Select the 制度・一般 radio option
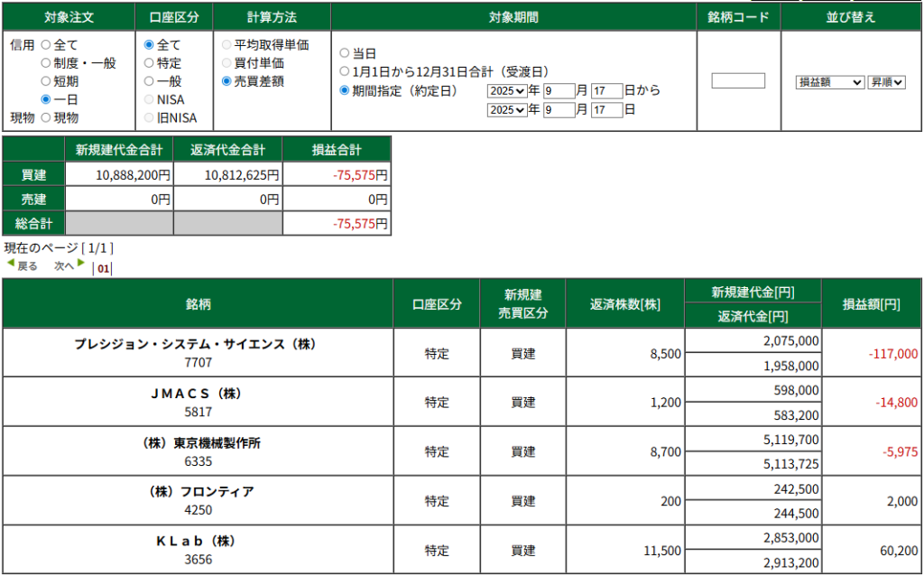The image size is (924, 576). (45, 63)
